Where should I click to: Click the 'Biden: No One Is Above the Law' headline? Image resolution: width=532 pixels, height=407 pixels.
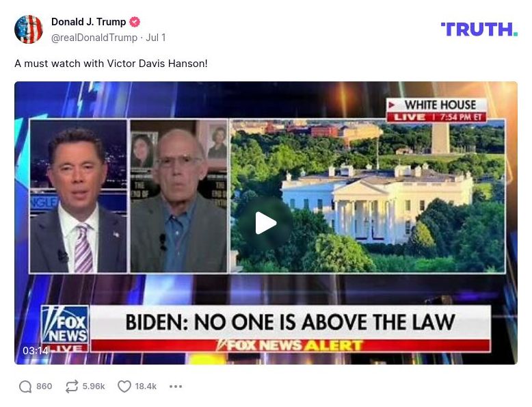click(291, 321)
